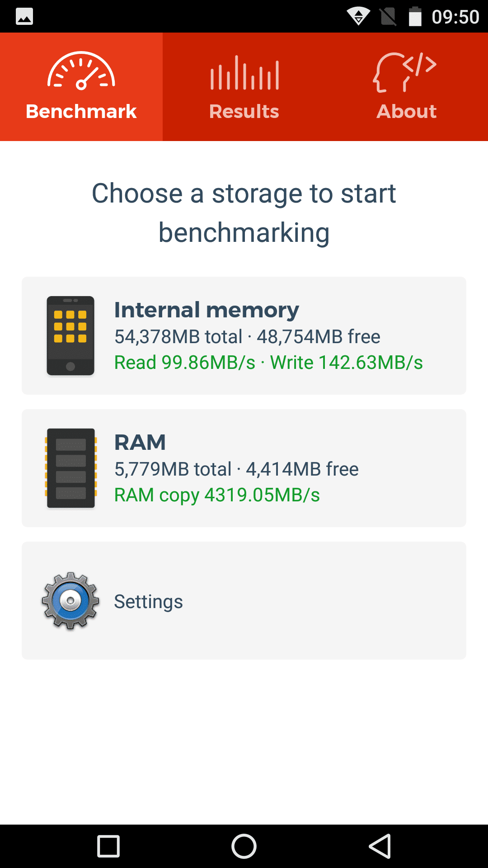Viewport: 488px width, 868px height.
Task: Tap the Android back navigation button
Action: pos(380,846)
